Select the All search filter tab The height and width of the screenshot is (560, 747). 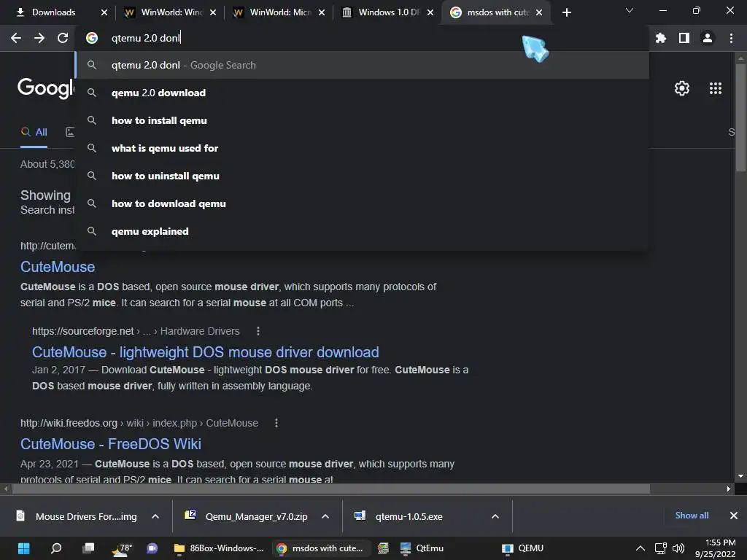click(34, 133)
